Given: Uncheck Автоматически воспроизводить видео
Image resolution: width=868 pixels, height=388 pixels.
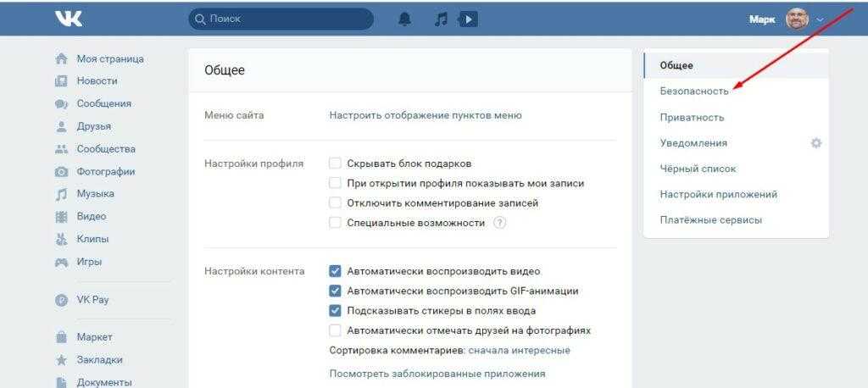Looking at the screenshot, I should [x=335, y=272].
